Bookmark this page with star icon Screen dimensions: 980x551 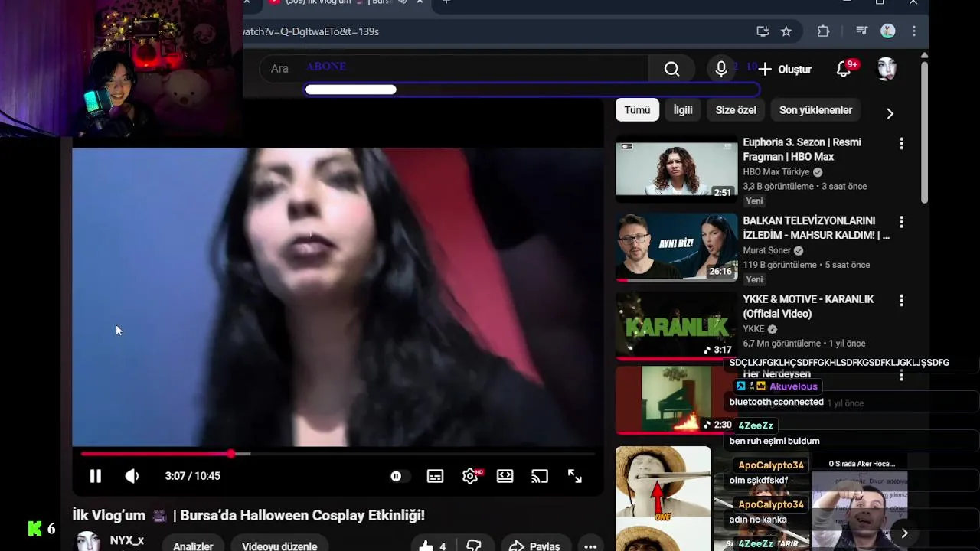(786, 31)
